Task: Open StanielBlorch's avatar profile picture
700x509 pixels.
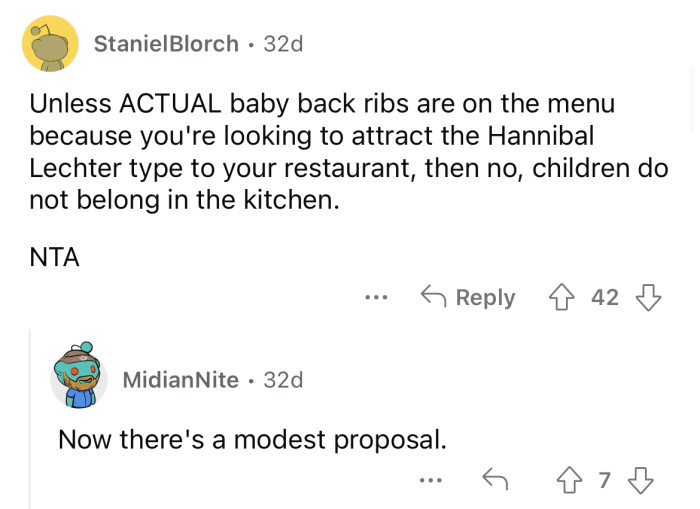Action: [x=50, y=44]
